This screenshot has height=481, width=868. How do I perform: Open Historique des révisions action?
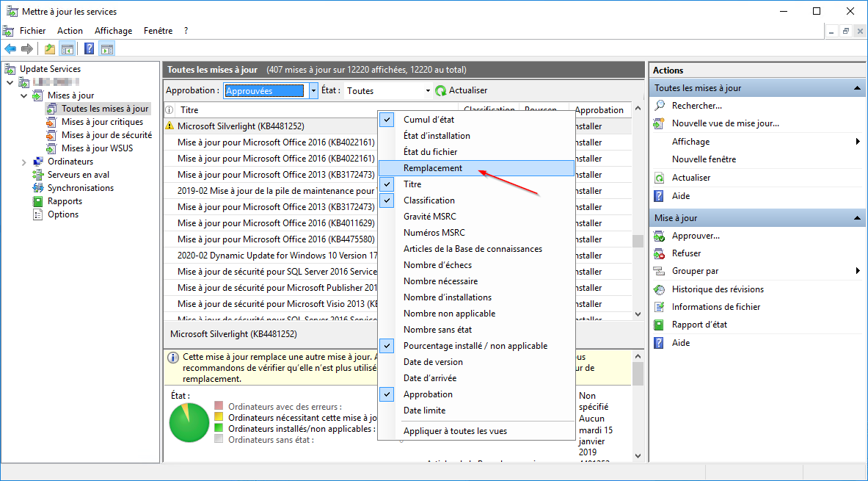coord(717,289)
